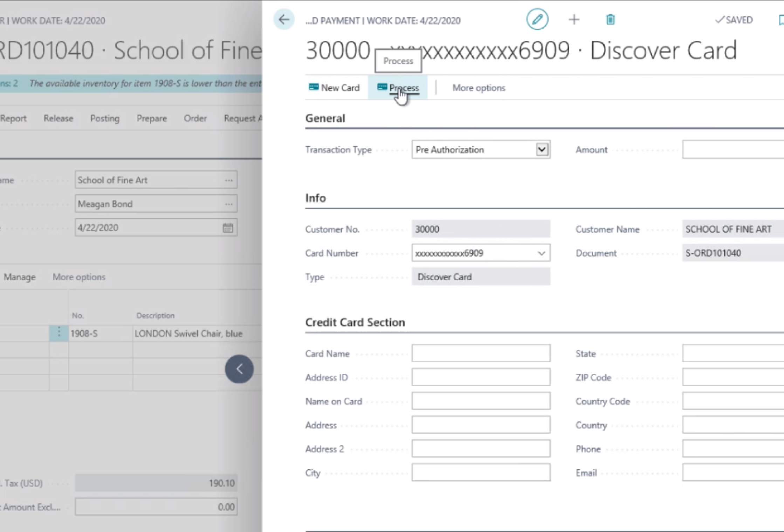Screen dimensions: 784x532
Task: Open the Transaction Type dropdown
Action: click(x=542, y=150)
